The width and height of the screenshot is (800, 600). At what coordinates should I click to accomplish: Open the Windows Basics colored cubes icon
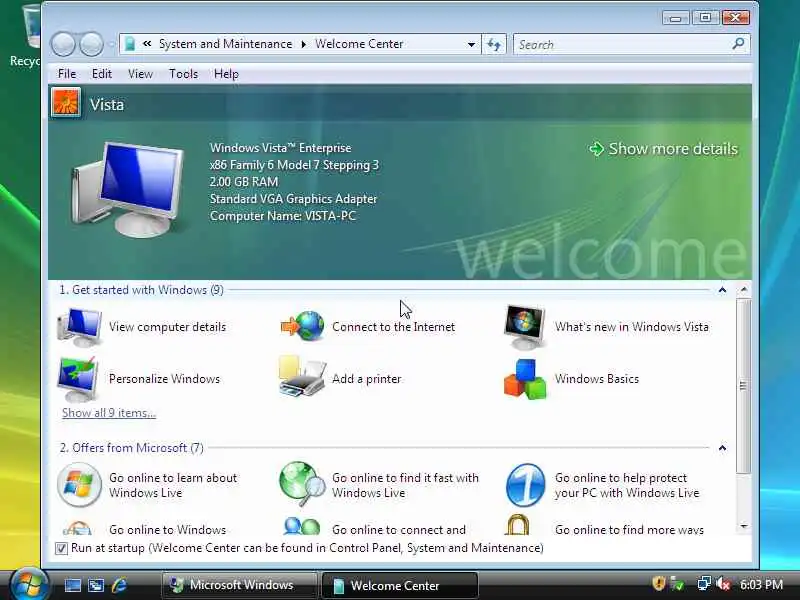(525, 379)
